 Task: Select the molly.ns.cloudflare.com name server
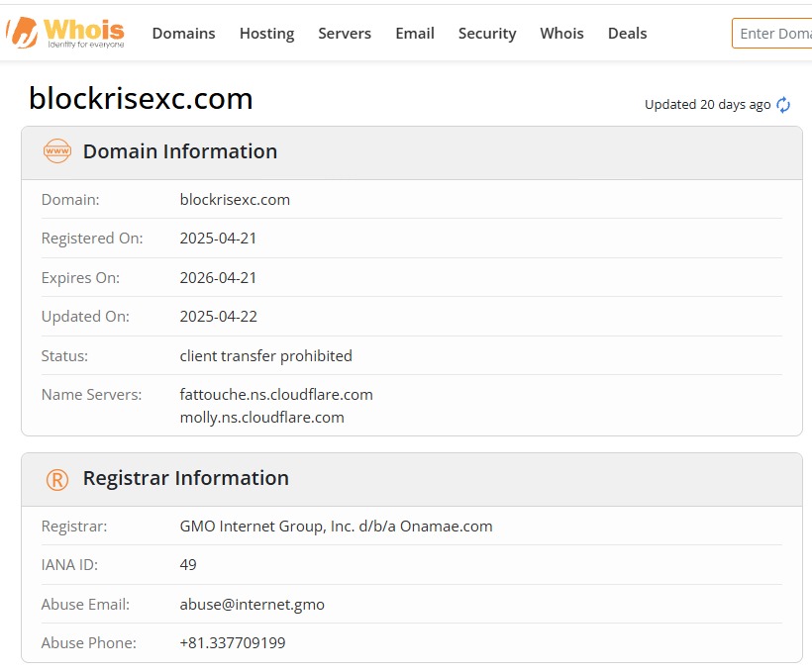pyautogui.click(x=261, y=418)
